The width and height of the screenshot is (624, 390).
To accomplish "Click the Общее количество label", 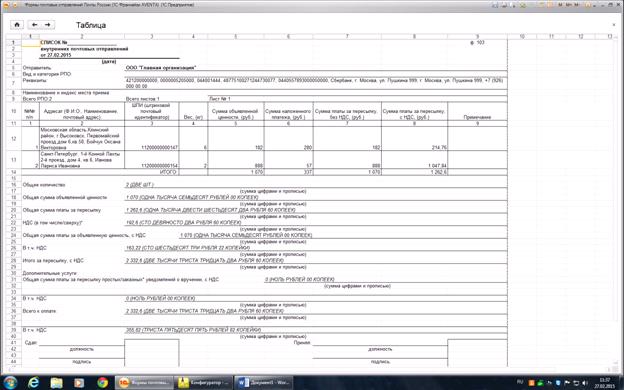I will 44,185.
